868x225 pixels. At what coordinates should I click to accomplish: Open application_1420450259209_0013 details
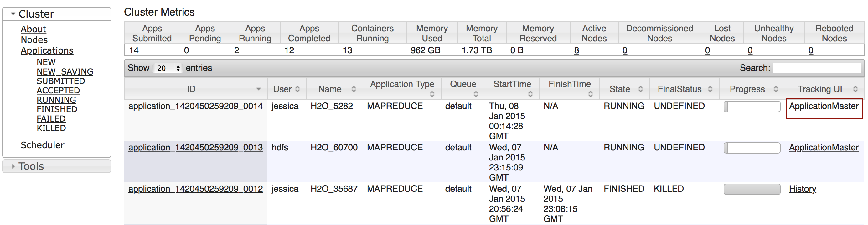pyautogui.click(x=195, y=147)
